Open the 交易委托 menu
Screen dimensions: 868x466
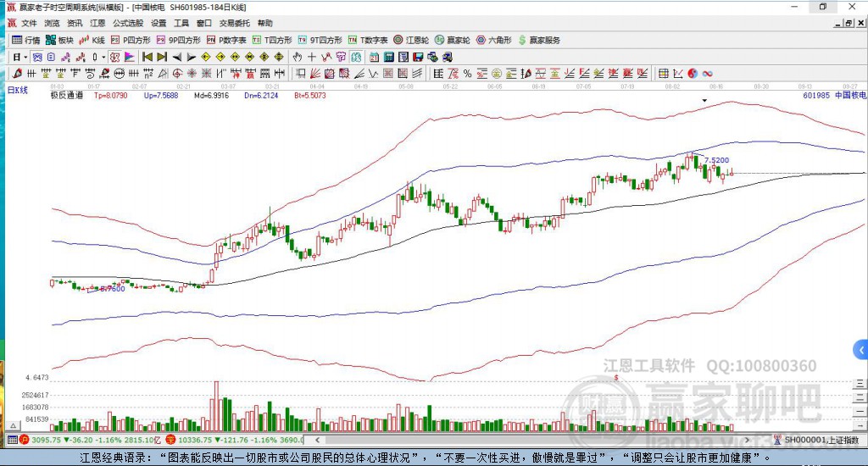234,23
